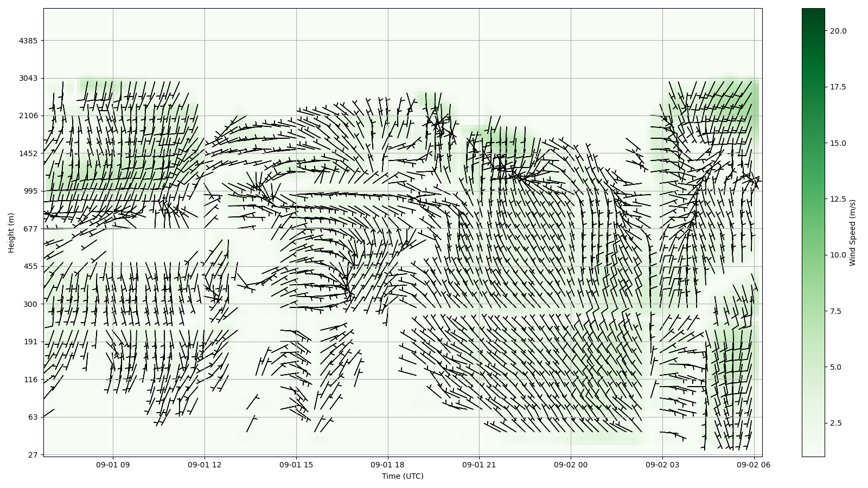Select the 300 height tick label

click(x=30, y=304)
